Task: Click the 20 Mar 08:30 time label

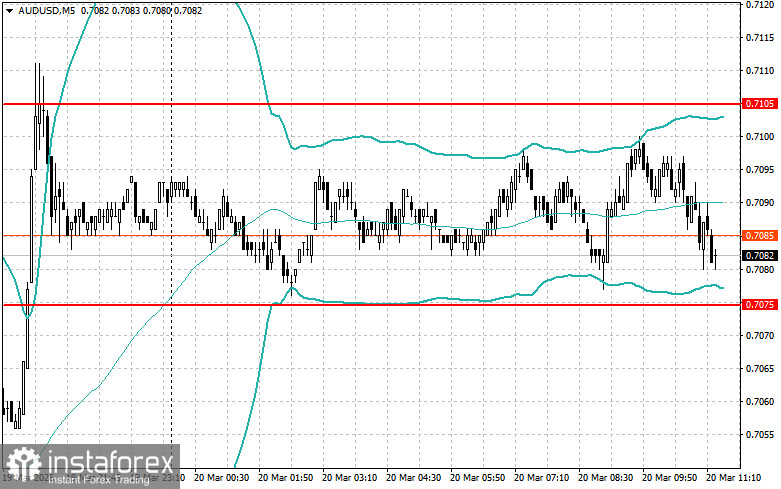Action: (x=605, y=478)
